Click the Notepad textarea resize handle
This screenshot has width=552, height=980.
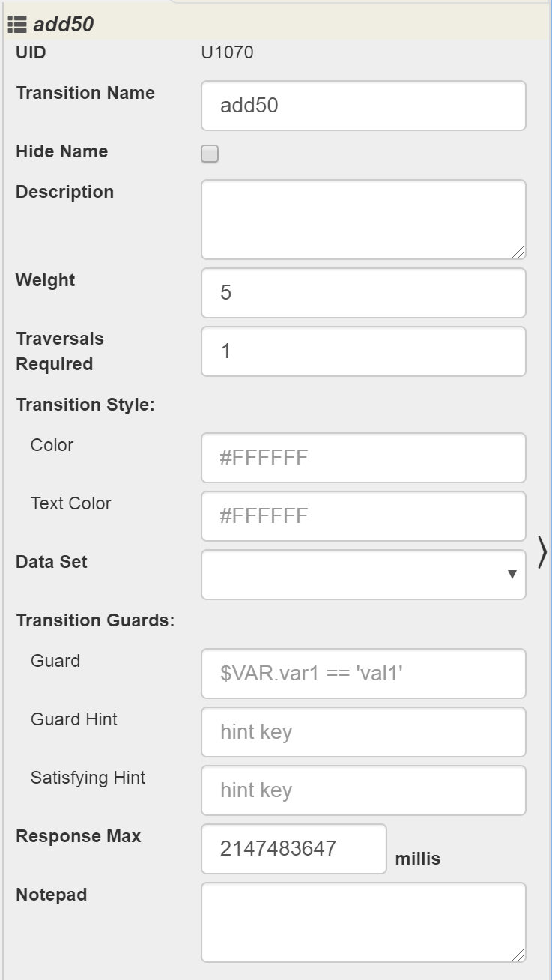(518, 955)
